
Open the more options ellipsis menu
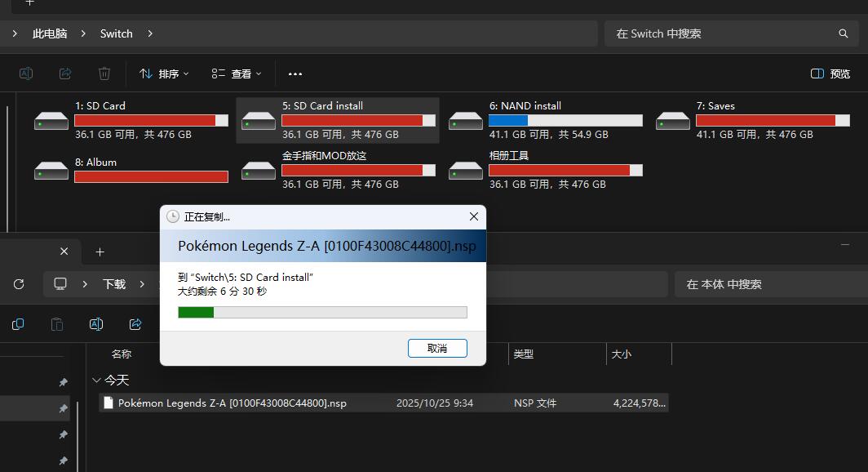coord(295,73)
